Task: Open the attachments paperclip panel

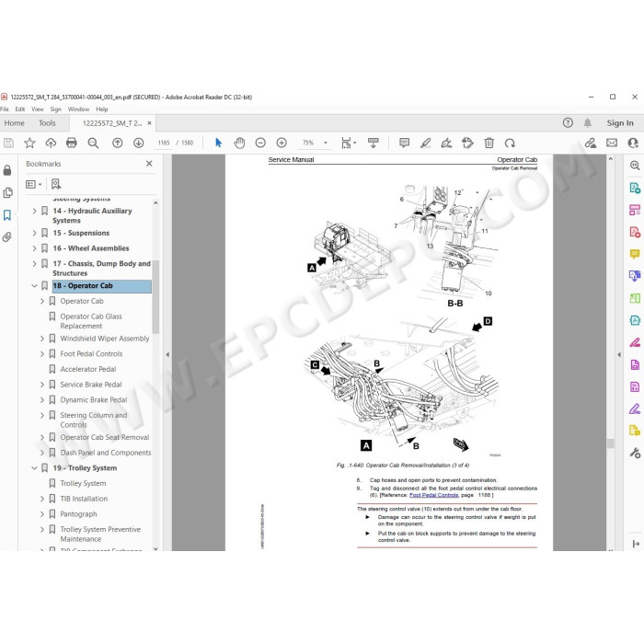Action: point(7,237)
